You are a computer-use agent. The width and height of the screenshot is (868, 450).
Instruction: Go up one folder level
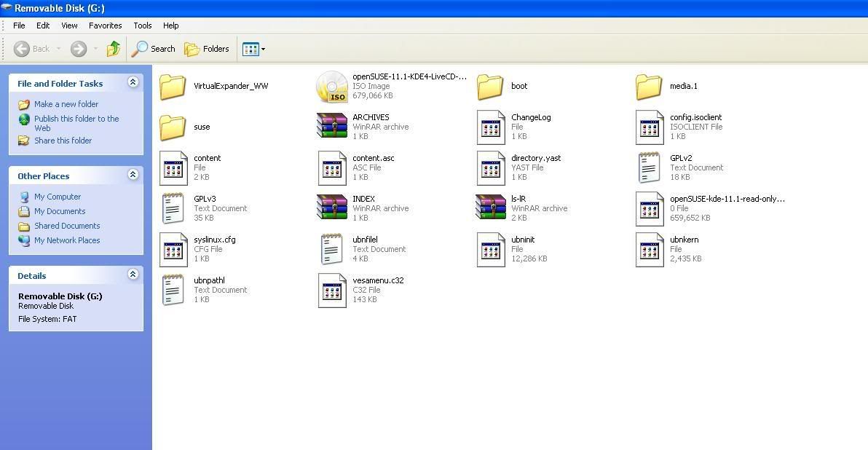click(x=114, y=49)
